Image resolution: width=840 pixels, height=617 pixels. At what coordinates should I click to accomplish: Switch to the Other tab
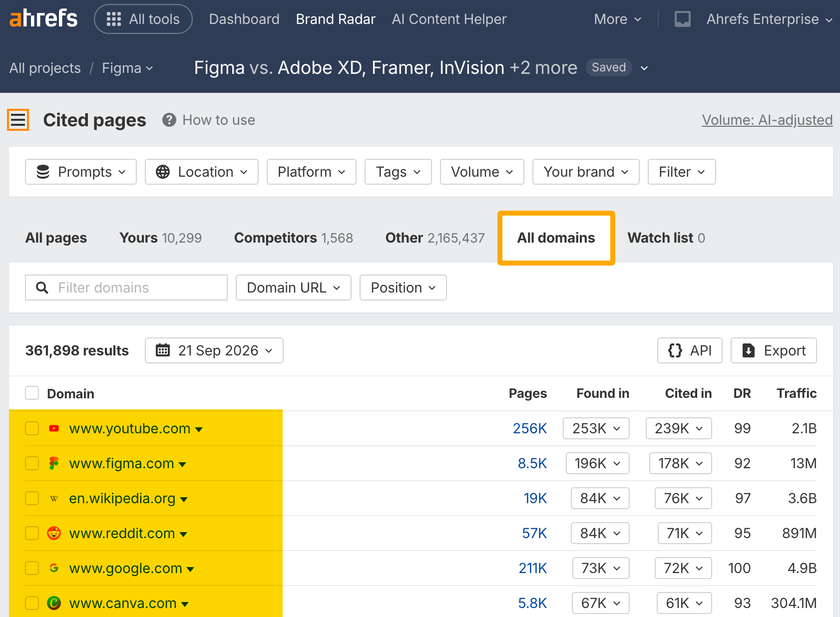(435, 238)
